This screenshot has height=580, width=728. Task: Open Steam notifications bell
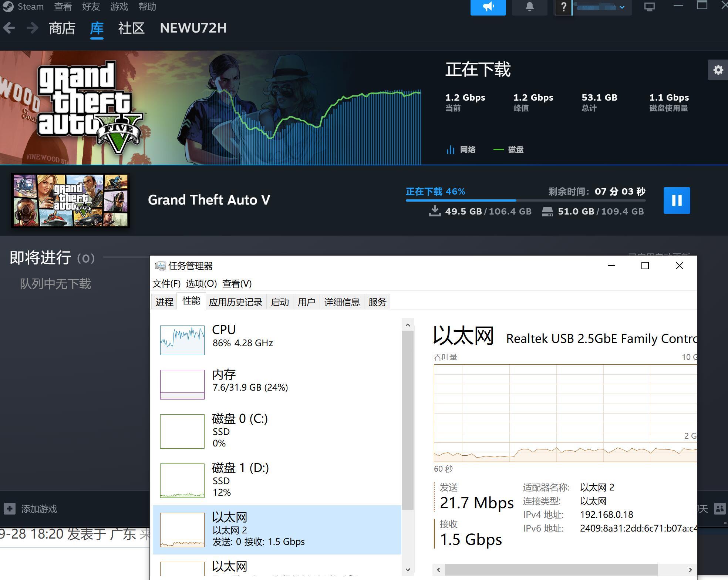tap(529, 7)
